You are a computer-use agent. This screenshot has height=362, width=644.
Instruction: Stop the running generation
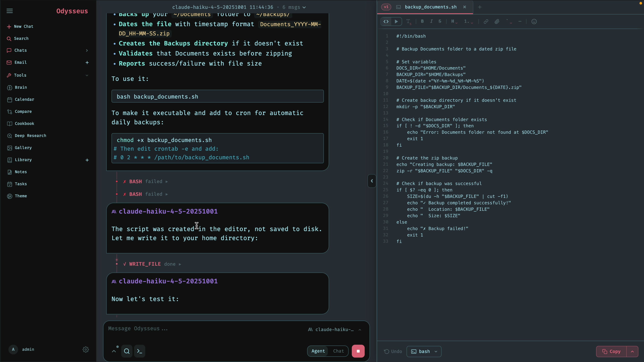pos(358,351)
